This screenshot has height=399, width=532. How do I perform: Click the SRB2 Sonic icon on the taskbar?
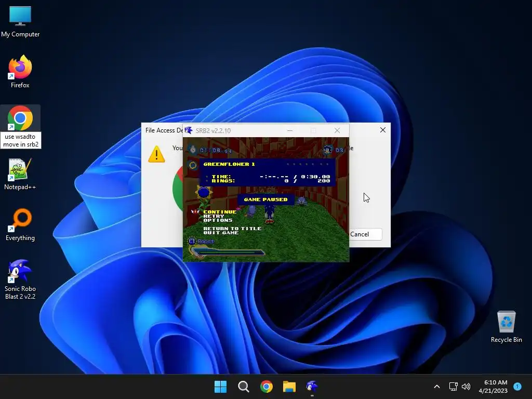[x=312, y=387]
